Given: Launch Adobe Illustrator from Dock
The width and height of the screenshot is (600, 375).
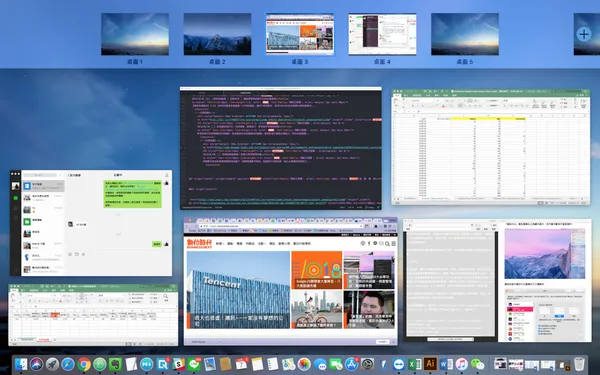Looking at the screenshot, I should (x=430, y=363).
